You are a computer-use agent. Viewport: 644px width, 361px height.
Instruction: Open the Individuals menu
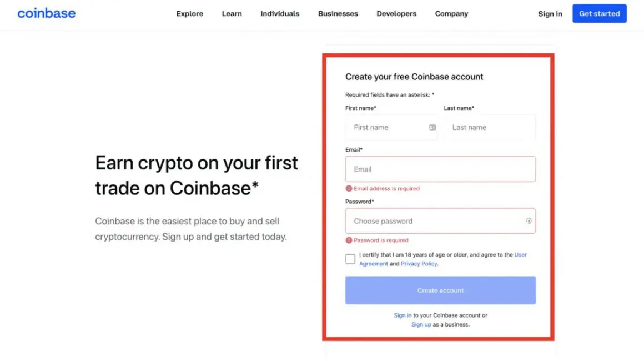pos(279,13)
